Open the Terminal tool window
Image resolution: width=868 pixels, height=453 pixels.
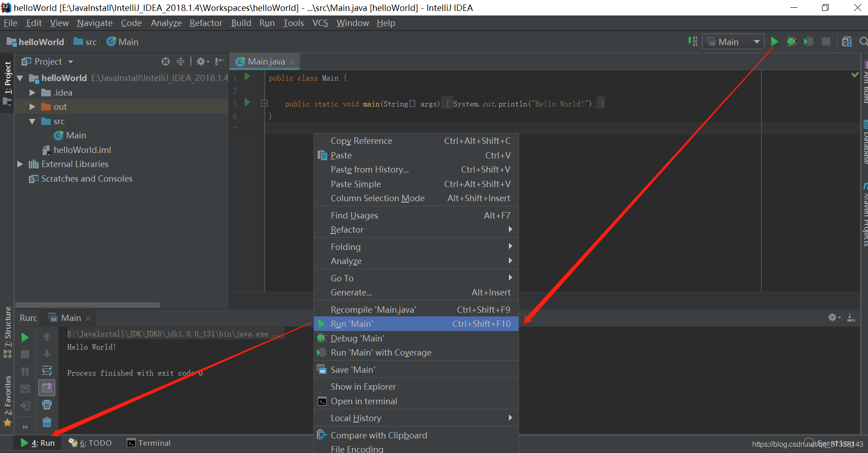pos(149,443)
